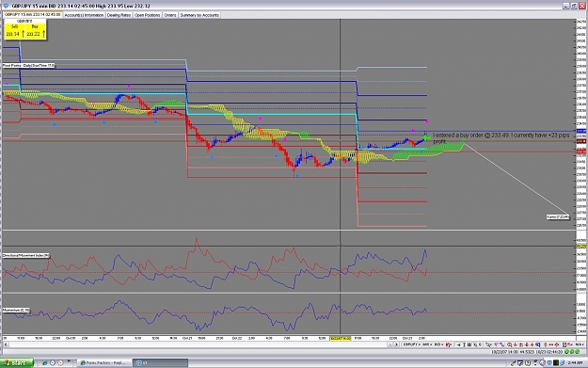Restore down the chart window
The image size is (588, 368).
tap(574, 6)
